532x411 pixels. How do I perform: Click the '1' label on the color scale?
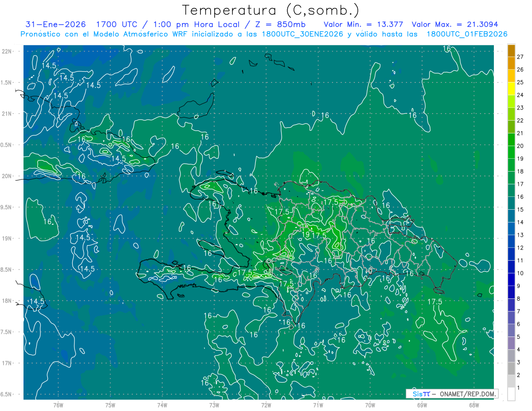[519, 388]
